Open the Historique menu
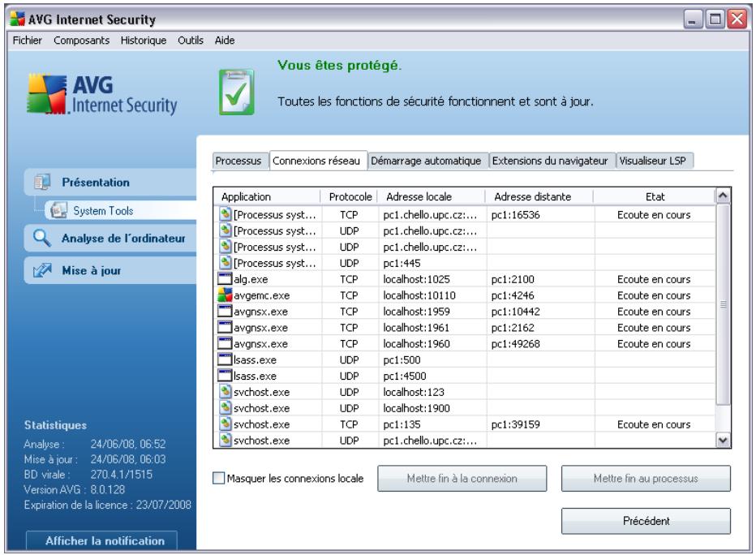756x555 pixels. tap(144, 41)
